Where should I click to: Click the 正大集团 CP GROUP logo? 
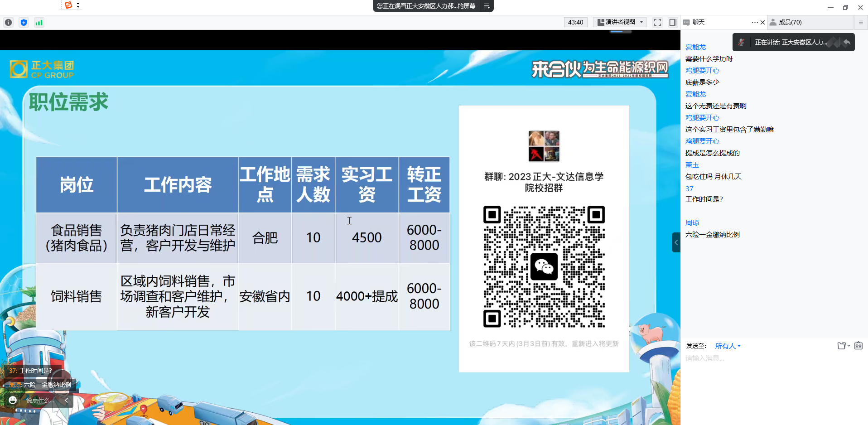point(42,69)
